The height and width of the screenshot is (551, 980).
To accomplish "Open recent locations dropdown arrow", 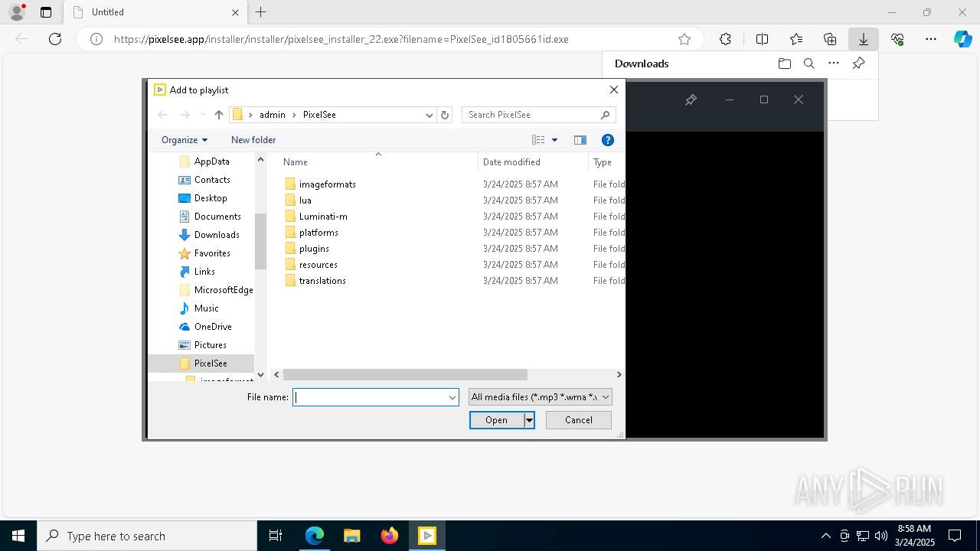I will point(202,115).
